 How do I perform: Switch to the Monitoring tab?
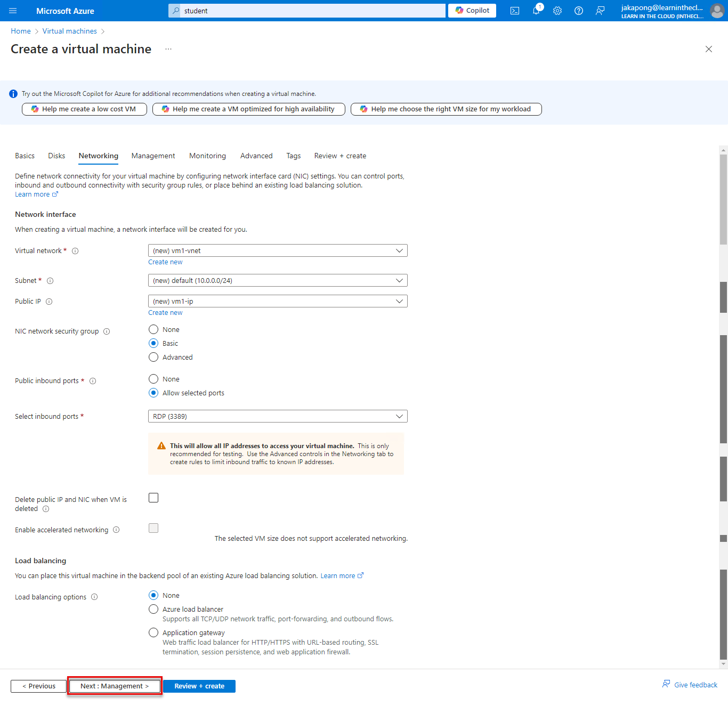207,156
